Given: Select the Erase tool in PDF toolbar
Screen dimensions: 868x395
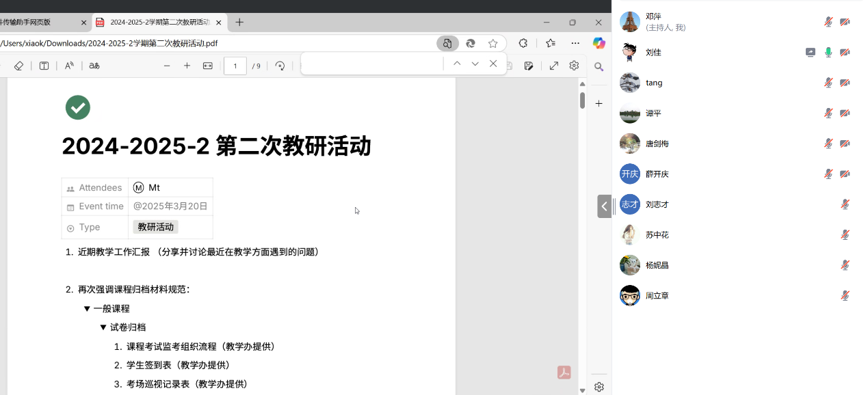Looking at the screenshot, I should [19, 66].
